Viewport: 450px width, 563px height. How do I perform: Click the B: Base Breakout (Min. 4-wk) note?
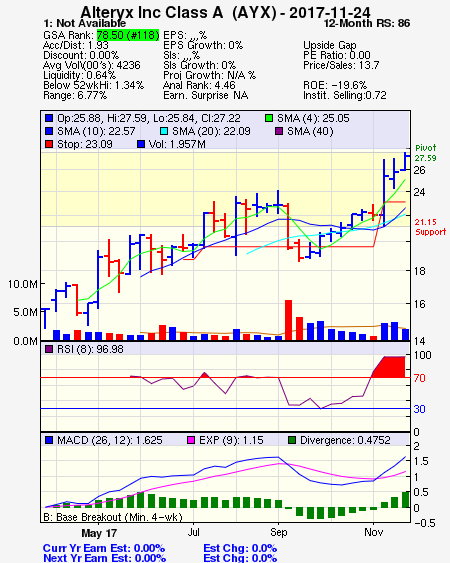113,517
